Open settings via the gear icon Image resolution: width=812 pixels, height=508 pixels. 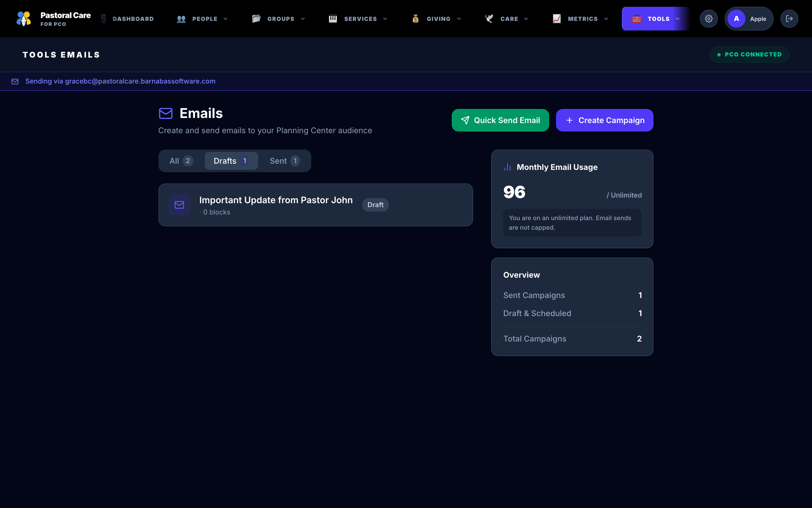(x=709, y=19)
